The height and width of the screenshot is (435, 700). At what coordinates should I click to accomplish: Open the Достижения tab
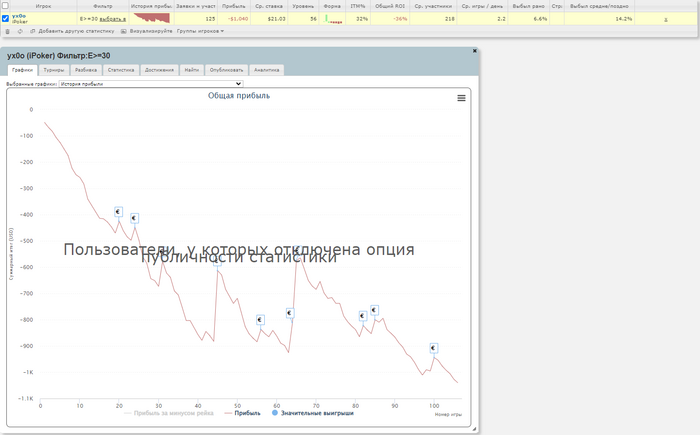coord(159,70)
